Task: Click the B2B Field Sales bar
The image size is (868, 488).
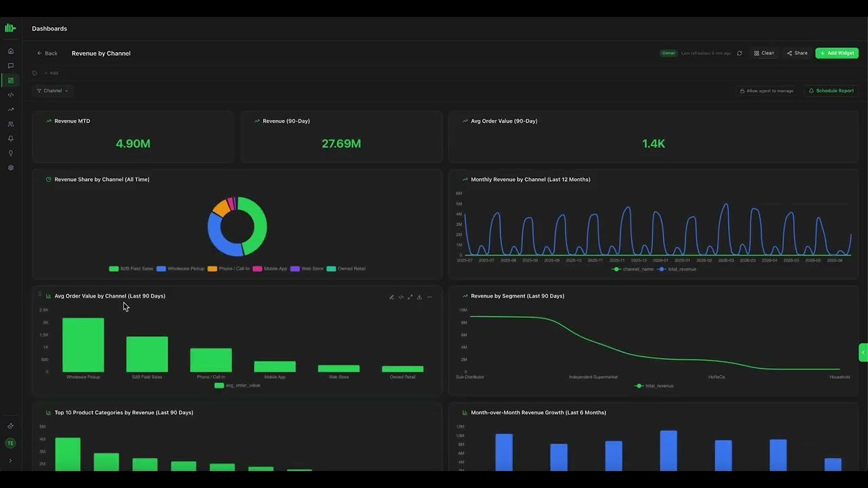Action: click(x=147, y=354)
